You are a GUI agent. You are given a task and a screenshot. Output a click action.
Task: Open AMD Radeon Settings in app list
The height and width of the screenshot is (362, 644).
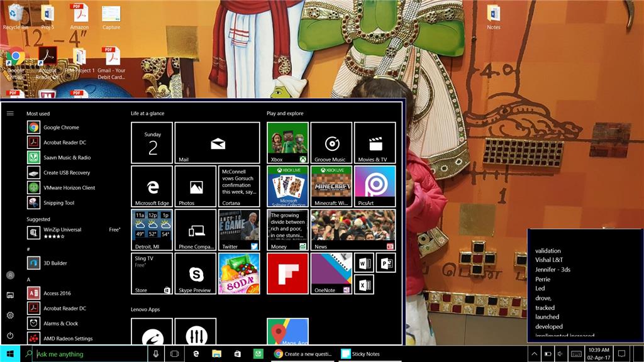click(x=75, y=339)
